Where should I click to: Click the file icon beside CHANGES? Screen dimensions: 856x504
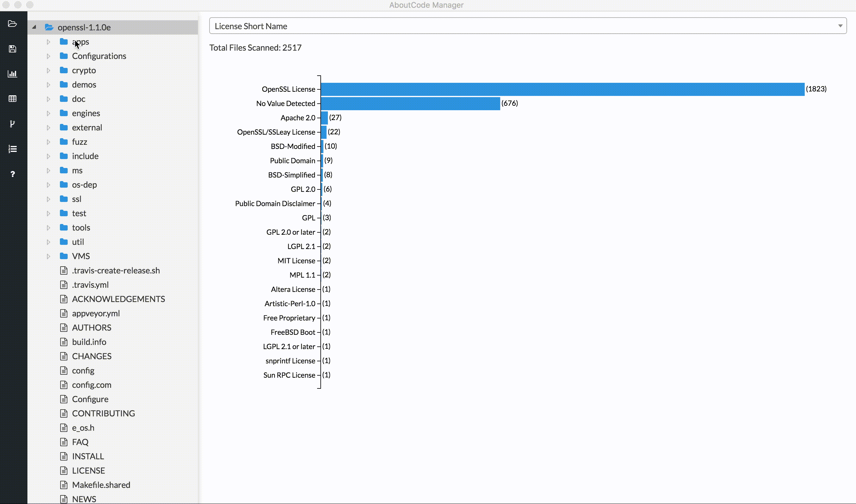point(63,356)
